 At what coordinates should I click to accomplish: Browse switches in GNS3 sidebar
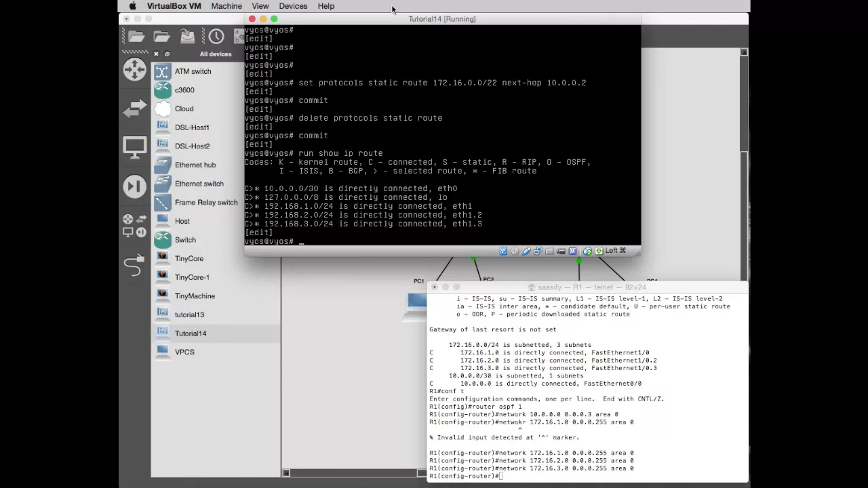point(134,107)
